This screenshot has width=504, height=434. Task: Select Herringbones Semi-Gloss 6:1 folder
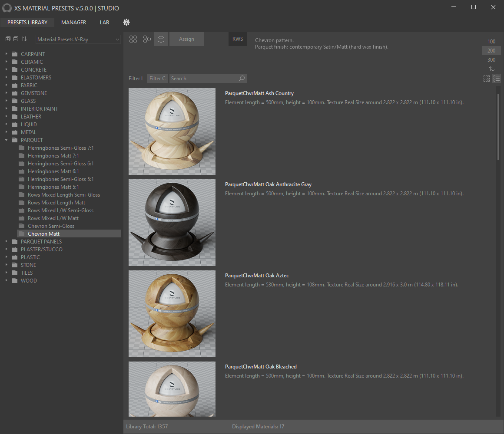(61, 163)
